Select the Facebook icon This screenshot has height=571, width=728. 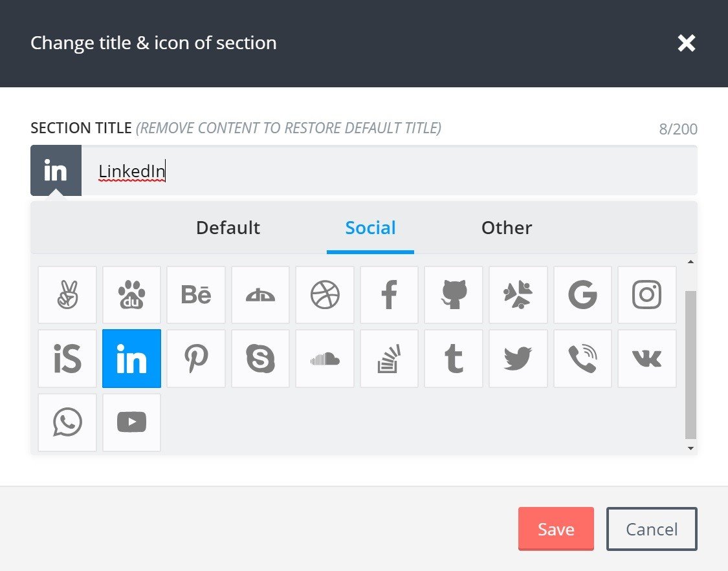click(389, 294)
